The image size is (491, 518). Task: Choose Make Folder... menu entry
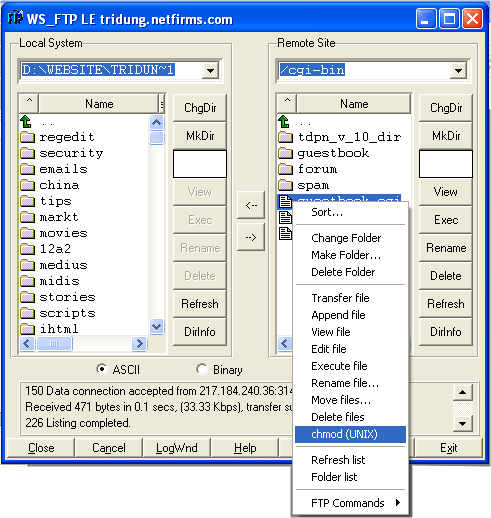coord(351,255)
